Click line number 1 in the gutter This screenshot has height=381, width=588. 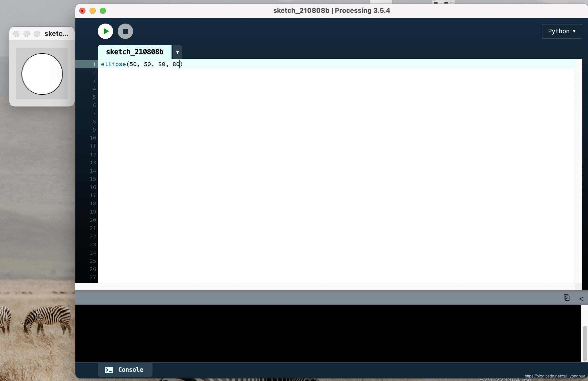tap(94, 64)
